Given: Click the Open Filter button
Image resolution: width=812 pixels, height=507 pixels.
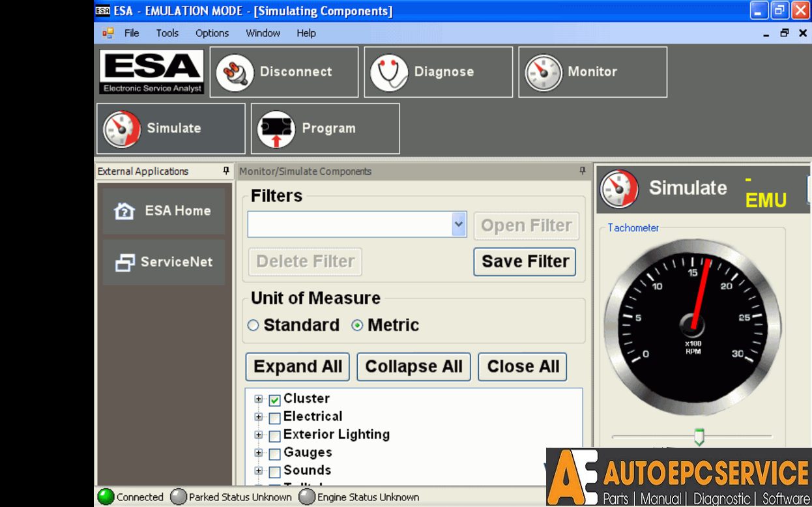Looking at the screenshot, I should click(527, 225).
